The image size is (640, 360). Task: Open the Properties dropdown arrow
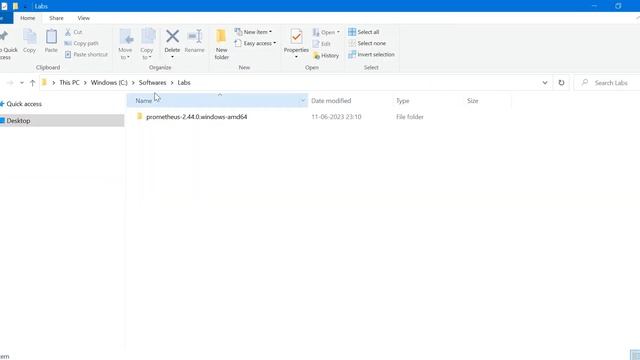[296, 57]
